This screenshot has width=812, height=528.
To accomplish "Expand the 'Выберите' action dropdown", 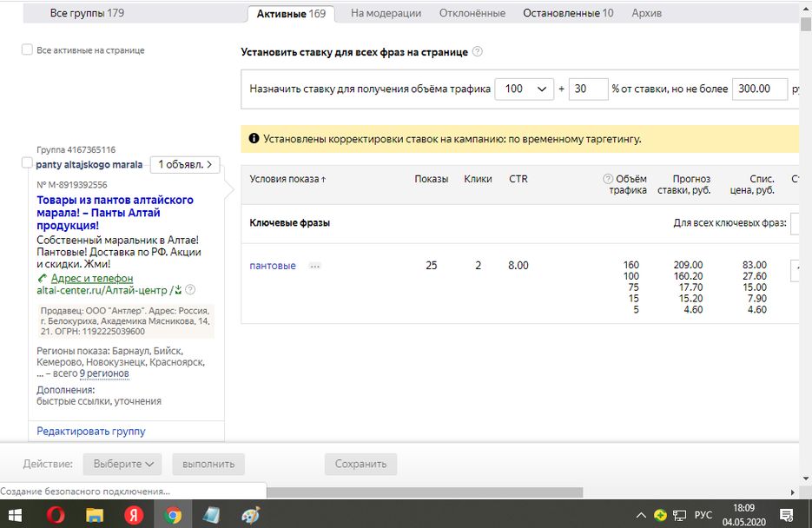I will (122, 464).
